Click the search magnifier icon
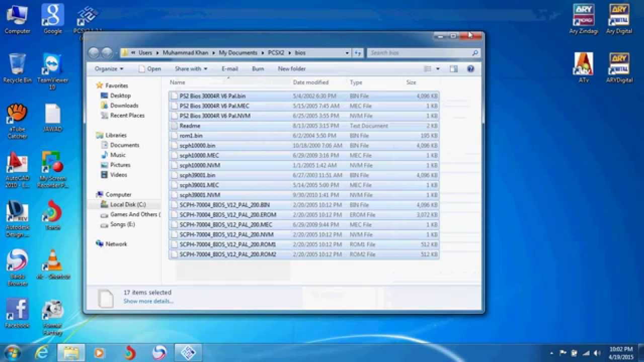 (474, 53)
